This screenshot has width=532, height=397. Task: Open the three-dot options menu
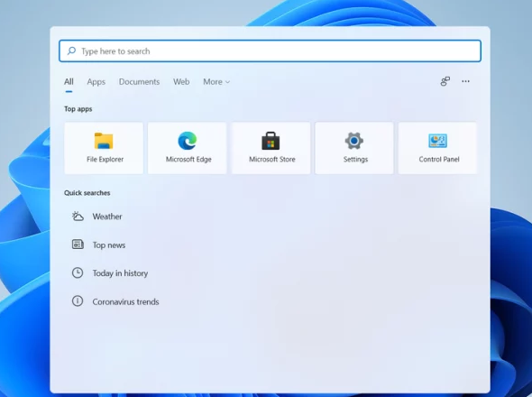465,81
